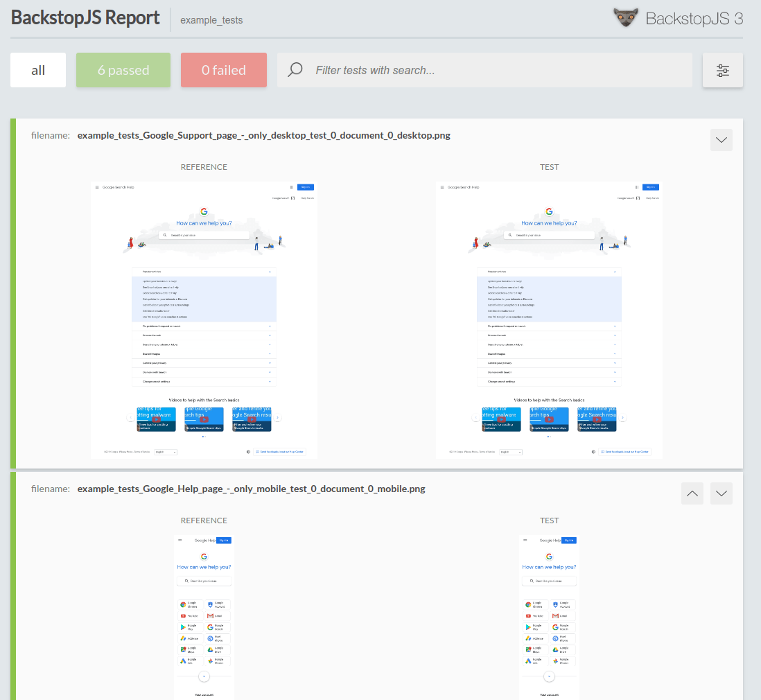Screen dimensions: 761x700
Task: Click the BackstopJS owl logo
Action: point(624,17)
